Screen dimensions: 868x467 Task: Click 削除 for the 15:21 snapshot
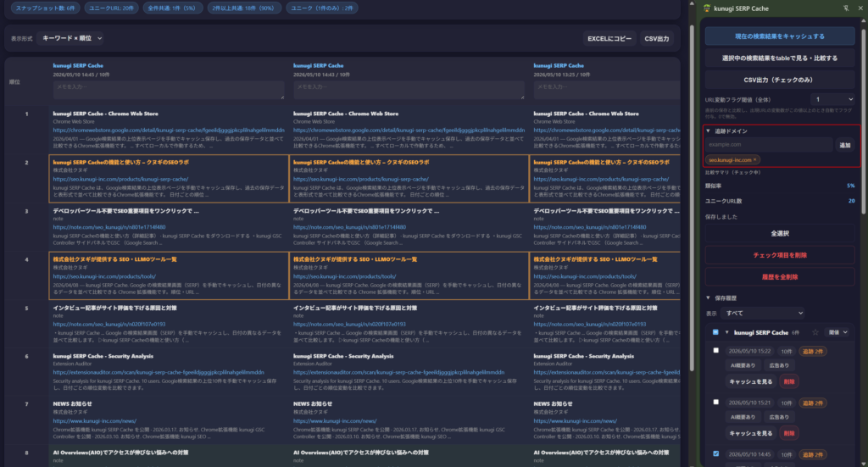pyautogui.click(x=789, y=433)
